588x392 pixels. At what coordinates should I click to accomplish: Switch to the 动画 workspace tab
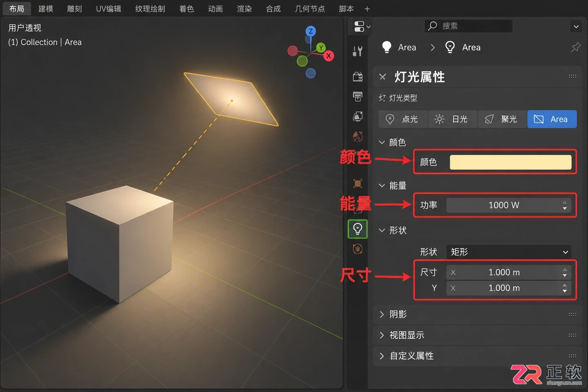pyautogui.click(x=216, y=9)
